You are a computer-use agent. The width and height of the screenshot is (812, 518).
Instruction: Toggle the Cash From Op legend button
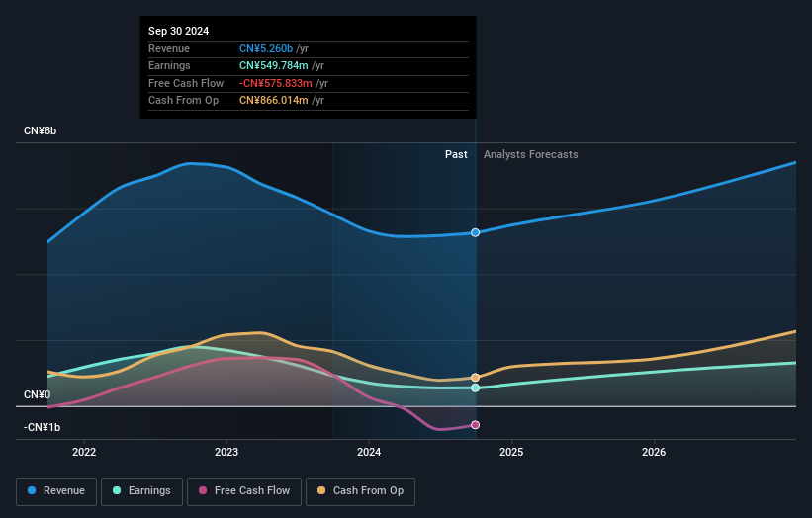[x=360, y=491]
